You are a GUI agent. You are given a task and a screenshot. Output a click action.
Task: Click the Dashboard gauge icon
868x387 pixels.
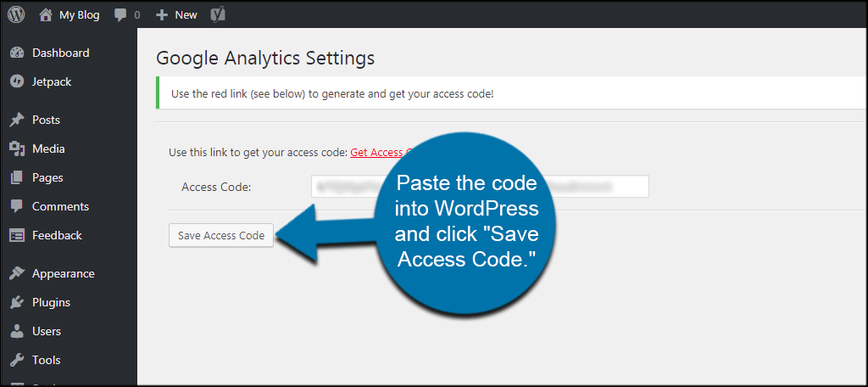[16, 53]
